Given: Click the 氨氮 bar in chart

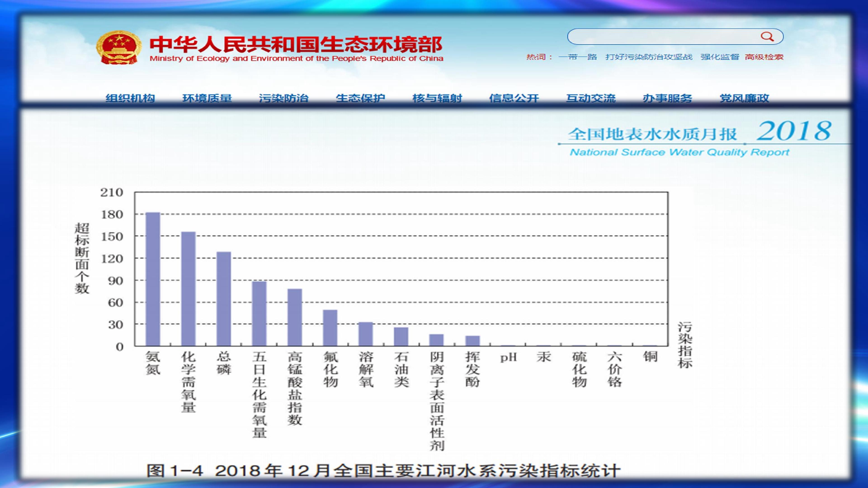Looking at the screenshot, I should [153, 279].
